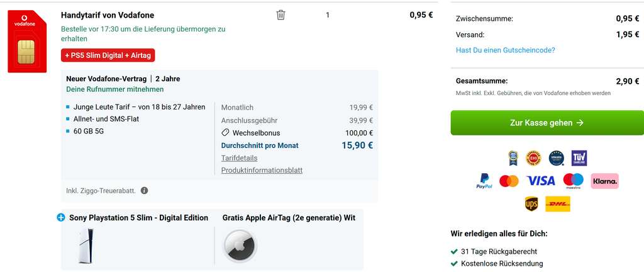This screenshot has height=272, width=644.
Task: Click the VISA payment logo
Action: point(540,181)
